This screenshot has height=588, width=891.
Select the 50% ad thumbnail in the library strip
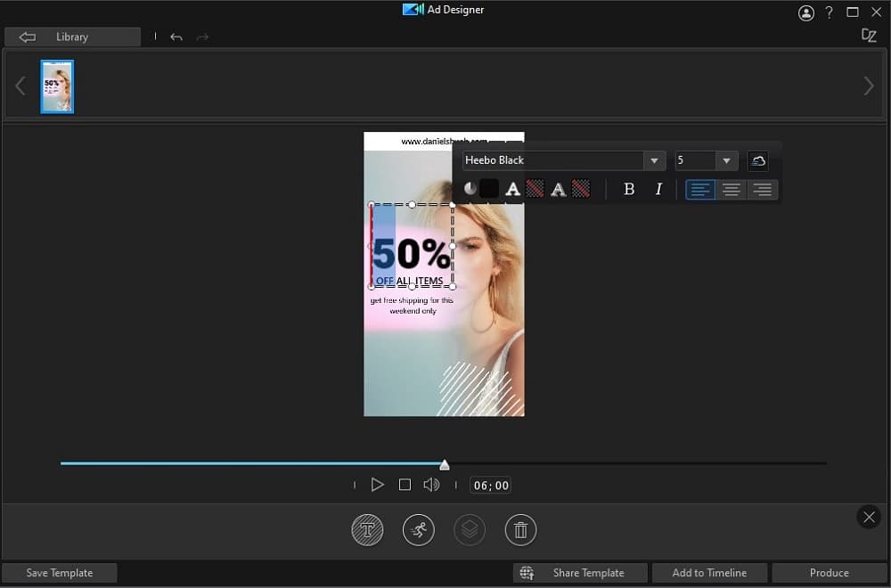tap(56, 86)
